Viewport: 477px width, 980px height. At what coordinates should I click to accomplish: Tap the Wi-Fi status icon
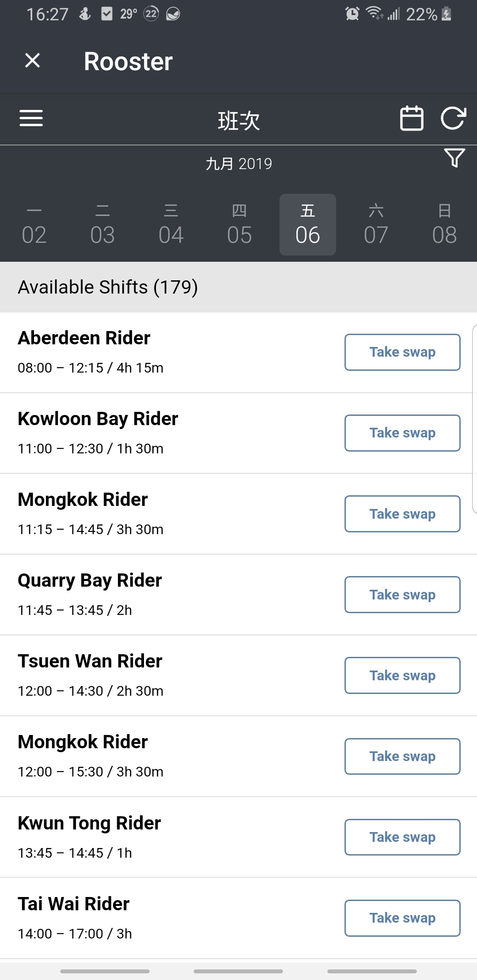(374, 14)
